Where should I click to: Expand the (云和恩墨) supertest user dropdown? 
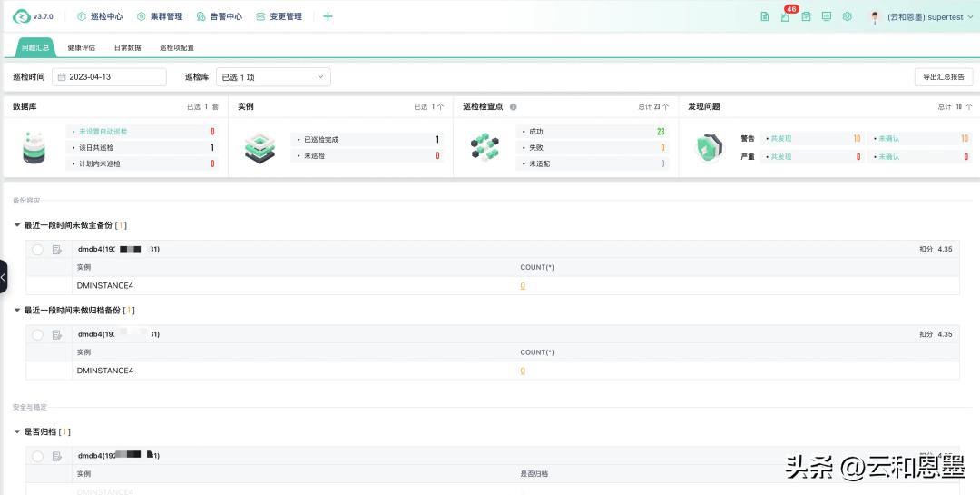[931, 17]
